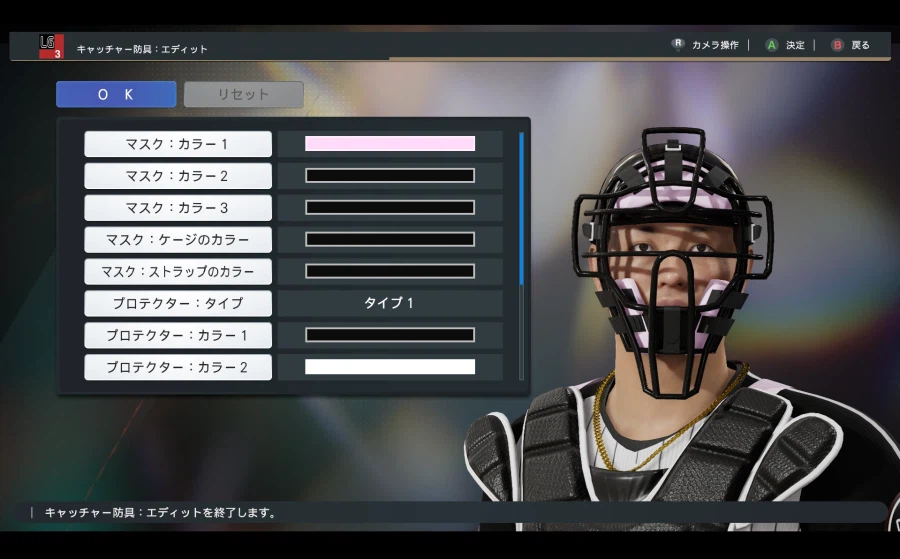Open white swatch for protector color 2
900x559 pixels.
pyautogui.click(x=390, y=367)
